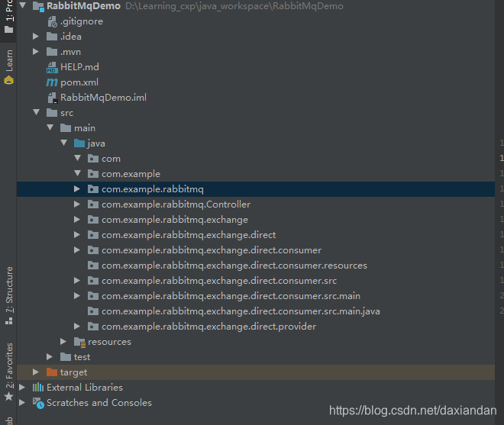
Task: Select the target folder row
Action: (x=256, y=372)
